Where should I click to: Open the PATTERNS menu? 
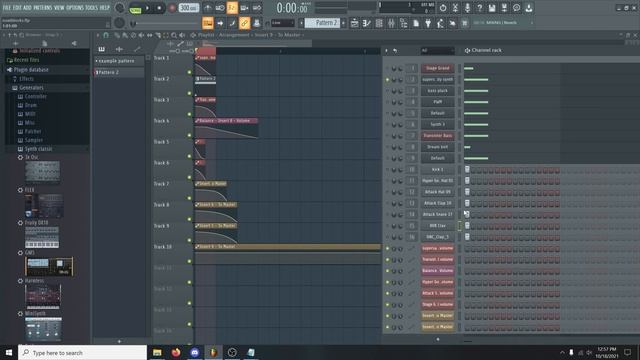[x=42, y=7]
